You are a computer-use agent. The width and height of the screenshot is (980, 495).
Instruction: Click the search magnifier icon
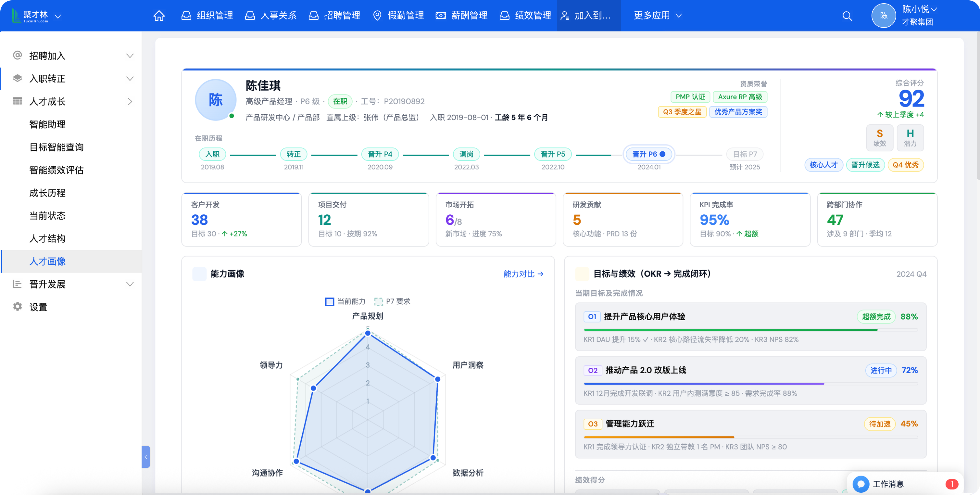click(847, 16)
